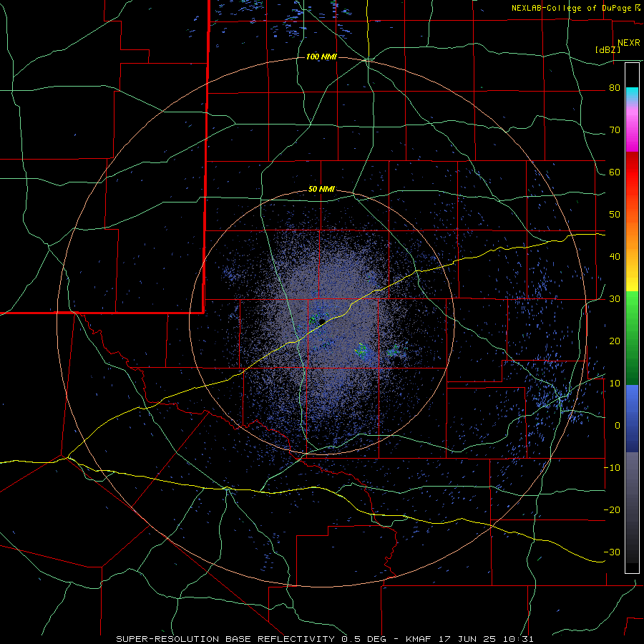The width and height of the screenshot is (644, 644).
Task: Click the 0 dBZ scale value
Action: [618, 426]
